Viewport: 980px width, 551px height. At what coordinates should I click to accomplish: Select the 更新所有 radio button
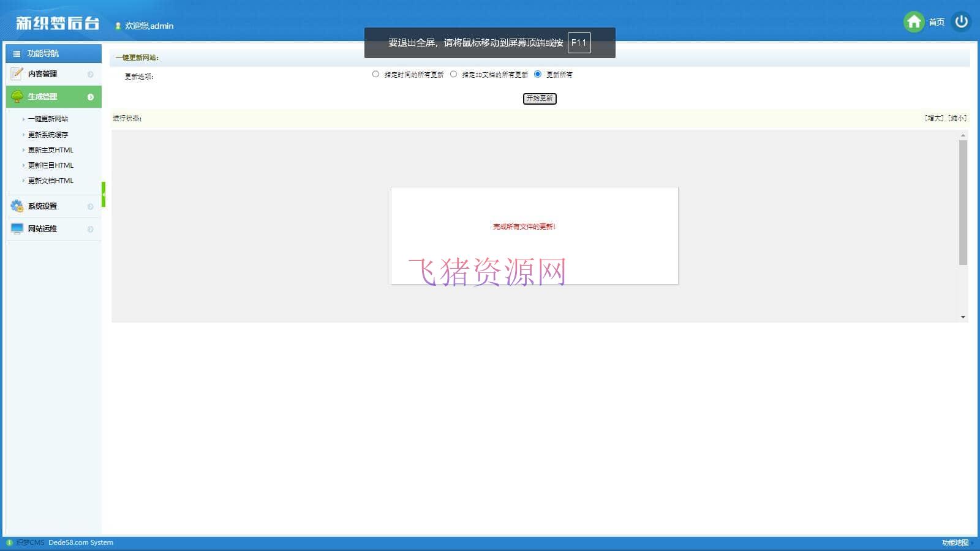coord(538,74)
